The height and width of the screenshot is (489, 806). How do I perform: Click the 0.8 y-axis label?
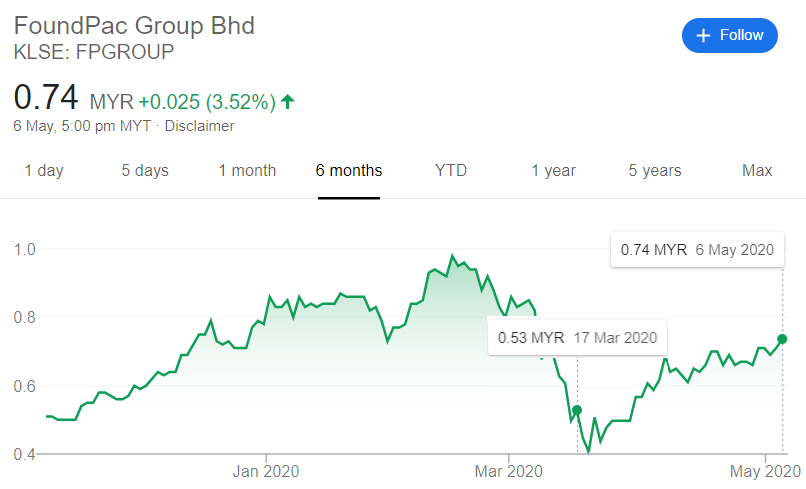tap(25, 318)
